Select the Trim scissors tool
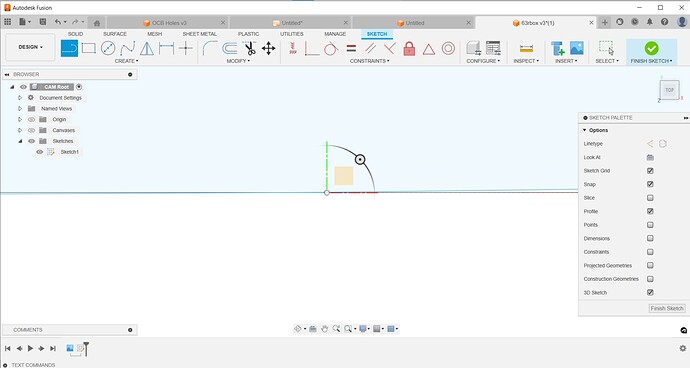This screenshot has height=368, width=690. [249, 48]
